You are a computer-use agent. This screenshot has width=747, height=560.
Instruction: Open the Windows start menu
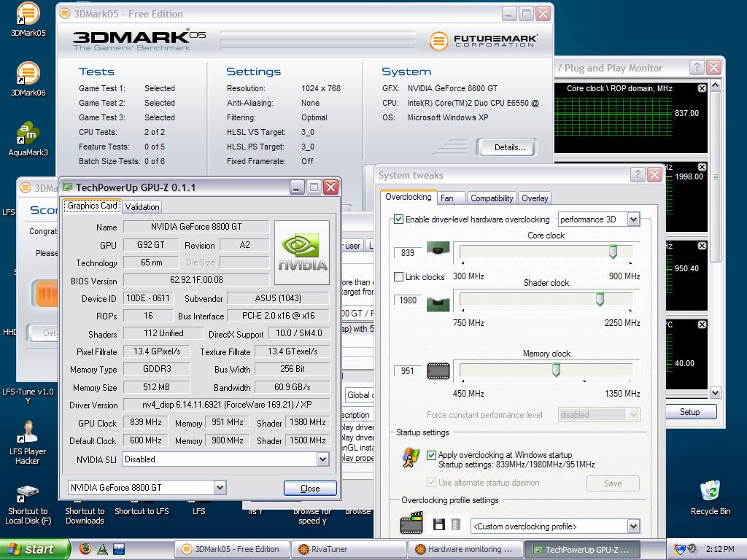coord(35,549)
